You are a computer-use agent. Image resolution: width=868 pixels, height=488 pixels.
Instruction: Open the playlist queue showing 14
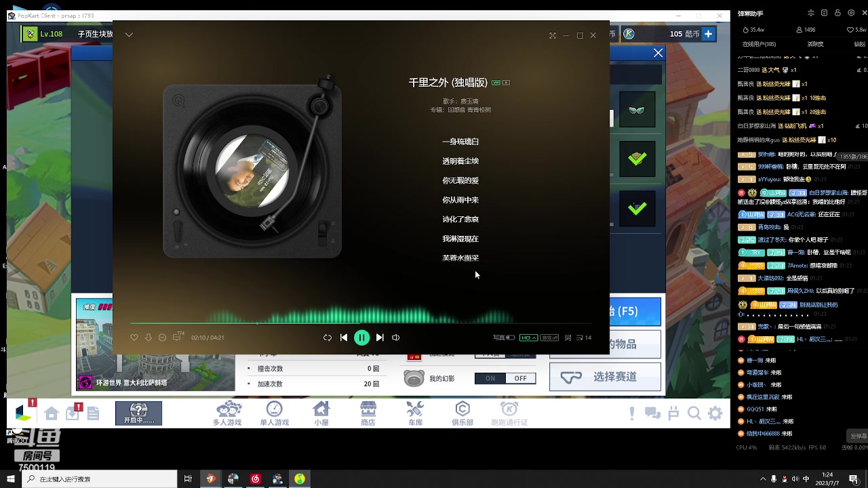tap(584, 338)
